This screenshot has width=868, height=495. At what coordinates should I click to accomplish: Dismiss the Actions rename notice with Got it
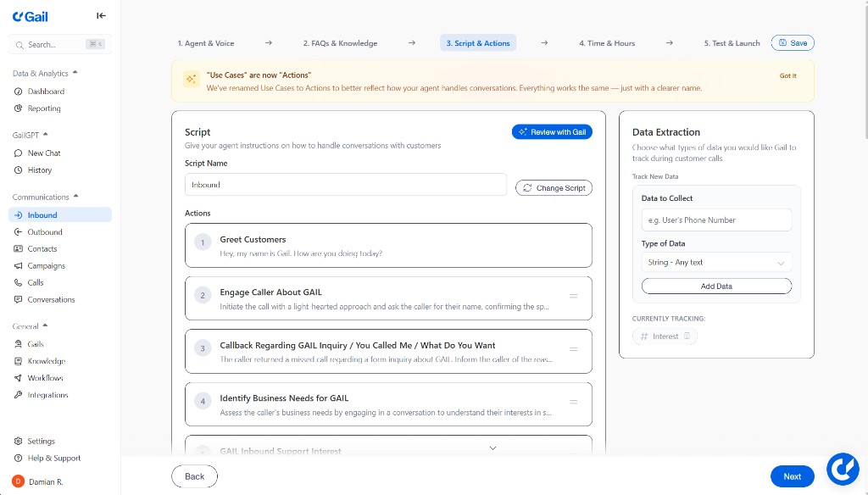click(788, 75)
